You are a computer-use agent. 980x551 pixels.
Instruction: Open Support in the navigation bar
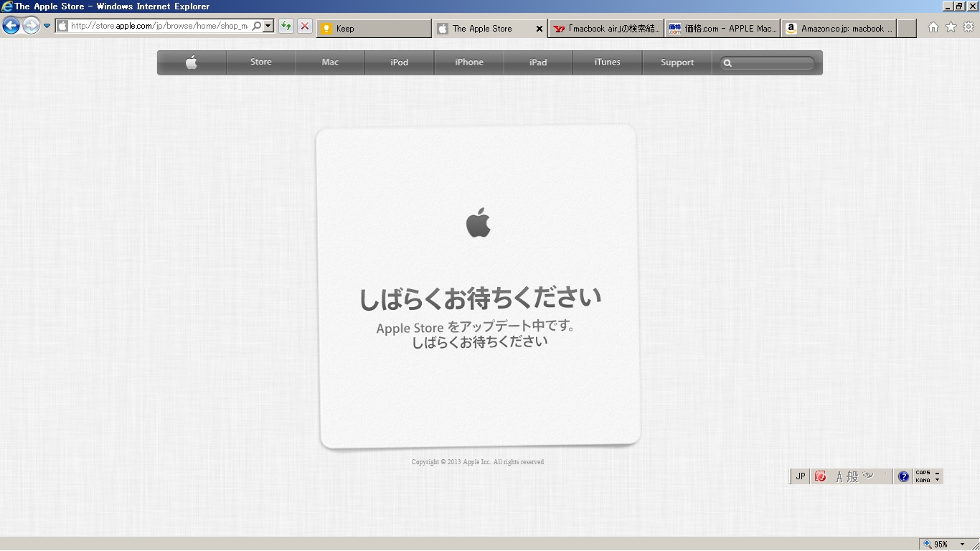pos(677,62)
